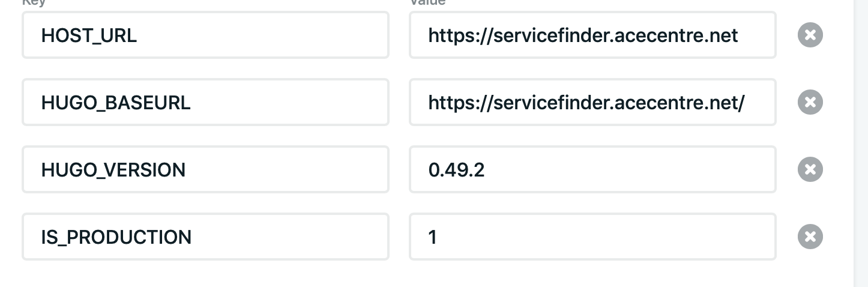Edit the IS_PRODUCTION value of 1
Screen dimensions: 868x287
point(592,237)
